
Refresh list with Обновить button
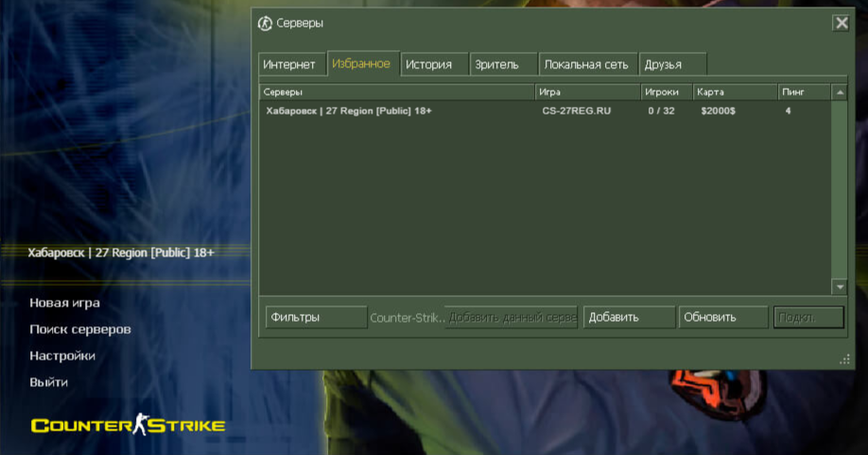[723, 317]
